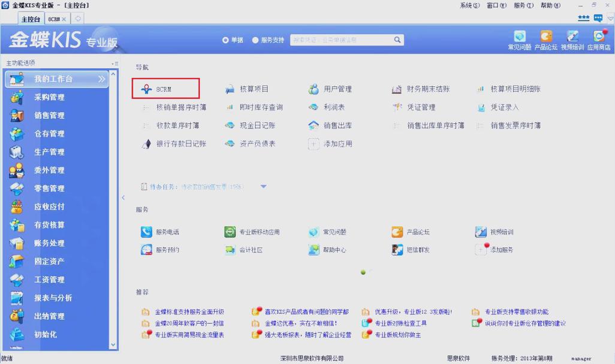Image resolution: width=615 pixels, height=364 pixels.
Task: Select the 单据 search radio button
Action: 225,40
